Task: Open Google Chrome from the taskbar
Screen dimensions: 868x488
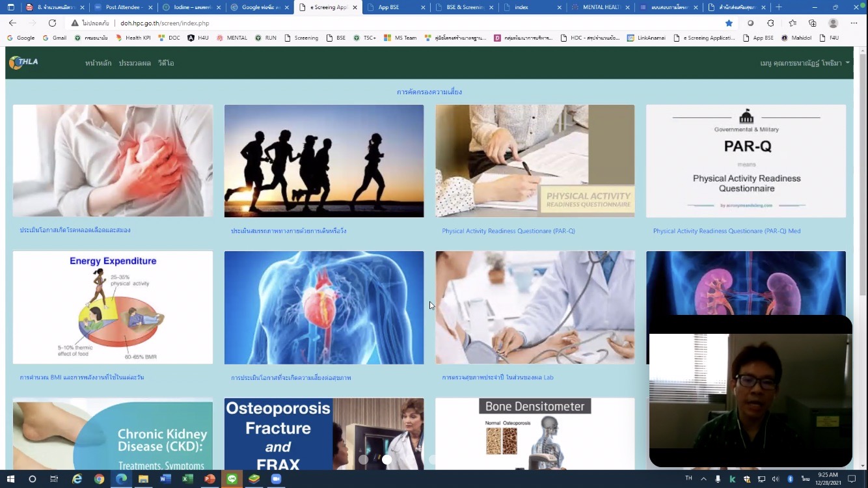Action: (99, 479)
